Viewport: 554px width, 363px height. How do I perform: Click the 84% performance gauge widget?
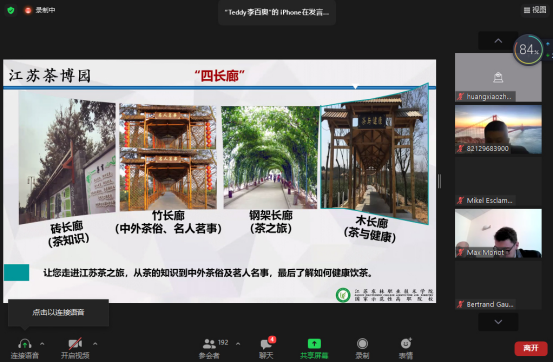point(528,49)
